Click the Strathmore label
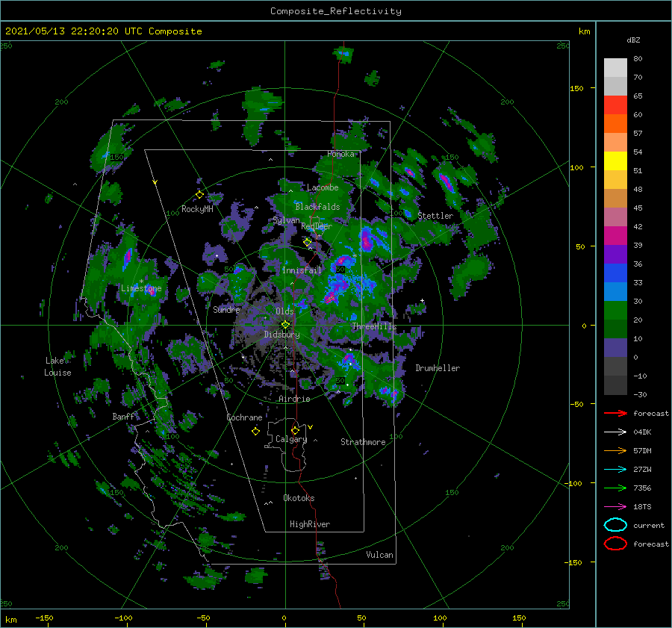The height and width of the screenshot is (628, 672). point(363,442)
